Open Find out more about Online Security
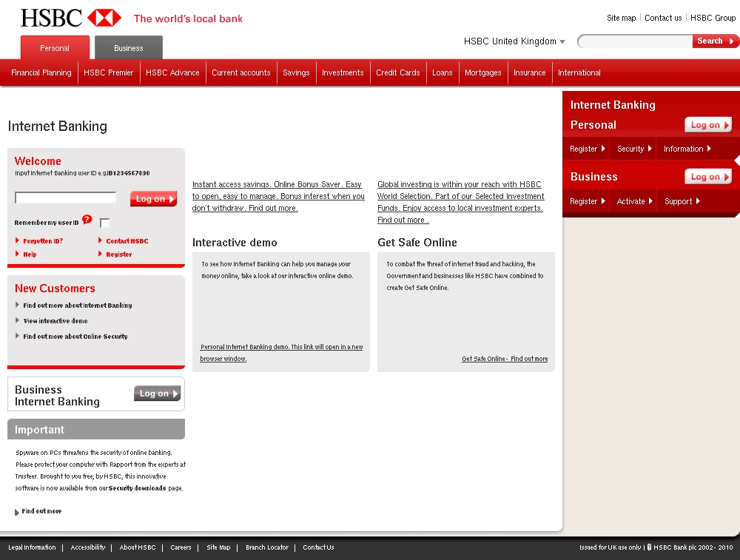The height and width of the screenshot is (560, 740). tap(75, 337)
